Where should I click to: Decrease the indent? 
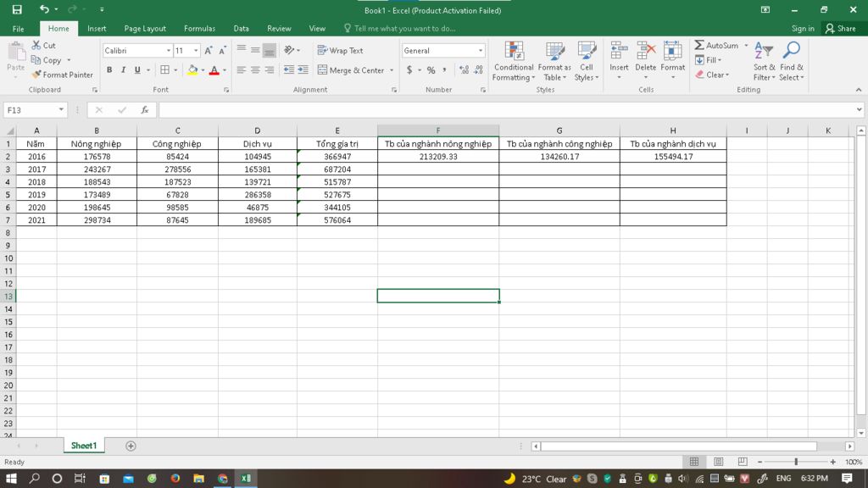pos(289,70)
